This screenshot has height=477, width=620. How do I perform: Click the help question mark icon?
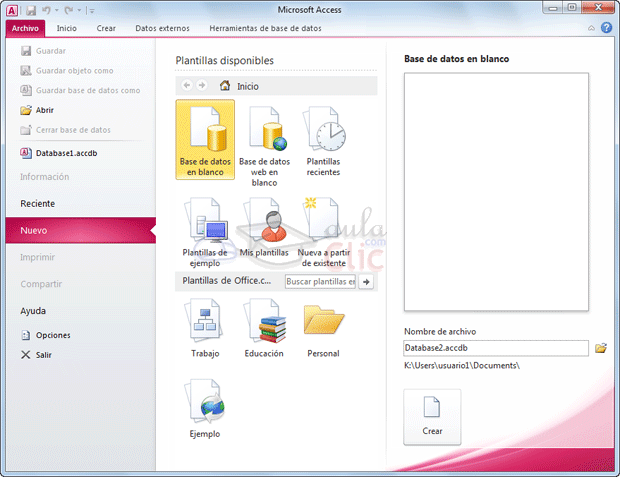click(x=606, y=28)
